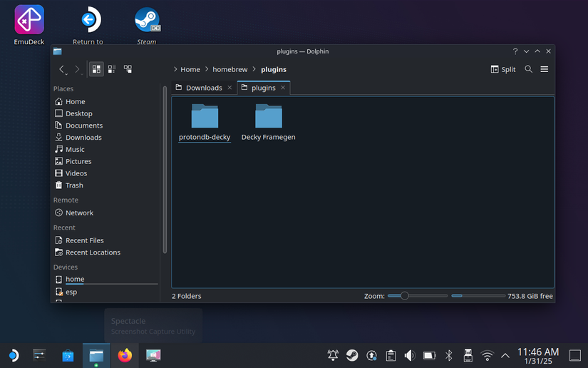The width and height of the screenshot is (588, 368).
Task: Open the search magnifier in Dolphin
Action: tap(528, 69)
